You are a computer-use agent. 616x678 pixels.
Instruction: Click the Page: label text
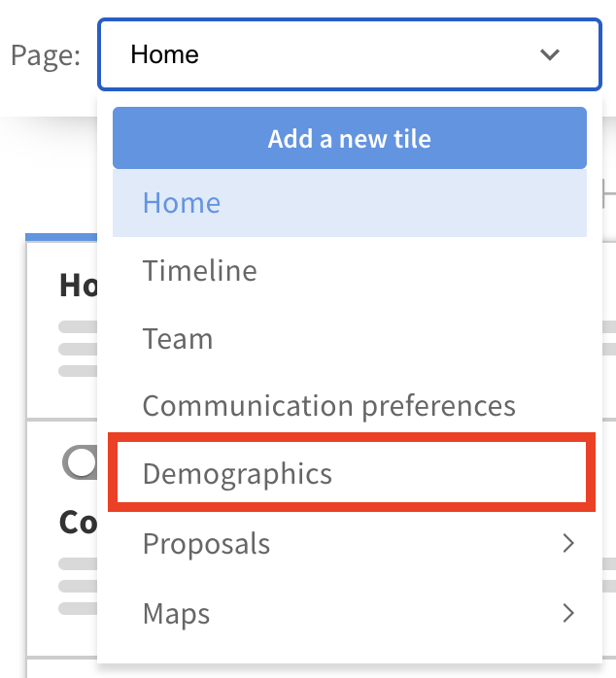[46, 54]
